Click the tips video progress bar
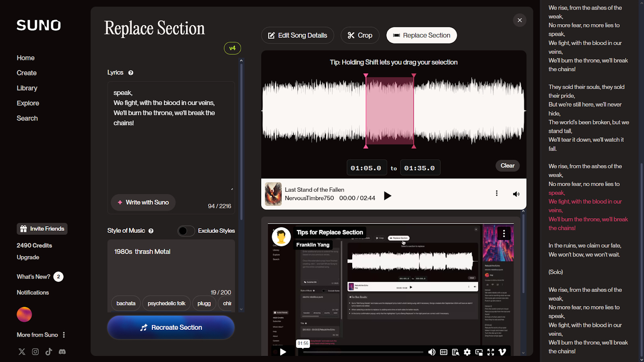 coord(363,352)
